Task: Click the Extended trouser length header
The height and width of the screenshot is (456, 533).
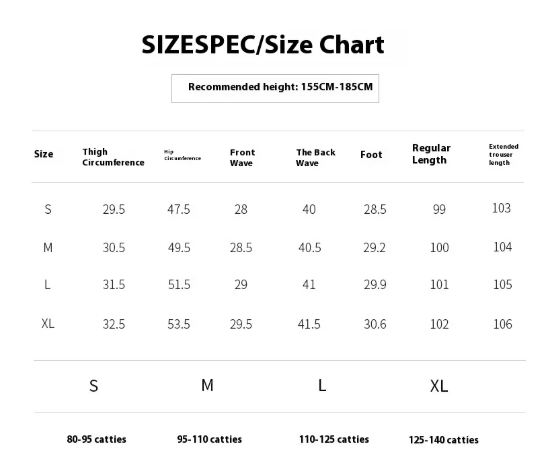Action: pos(503,155)
